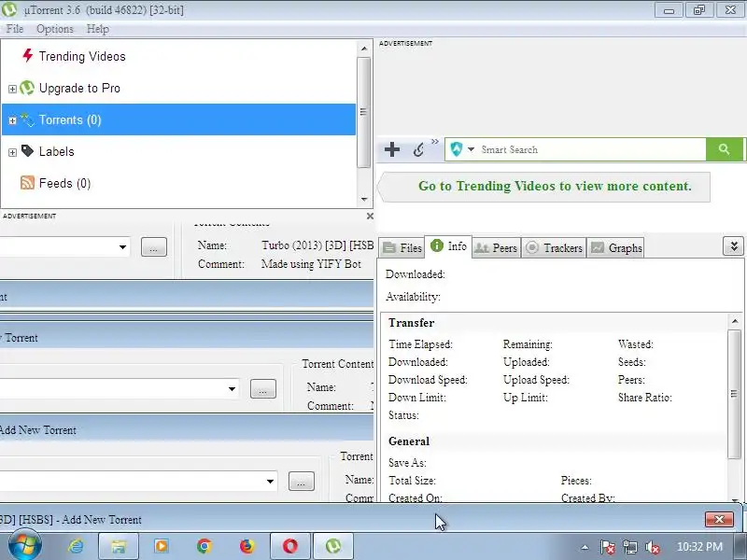Open Internet Explorer from taskbar
This screenshot has width=747, height=560.
[x=76, y=546]
